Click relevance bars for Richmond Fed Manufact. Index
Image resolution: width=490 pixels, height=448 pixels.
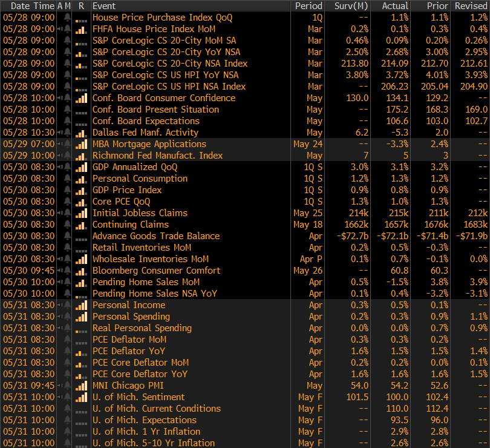click(x=81, y=156)
